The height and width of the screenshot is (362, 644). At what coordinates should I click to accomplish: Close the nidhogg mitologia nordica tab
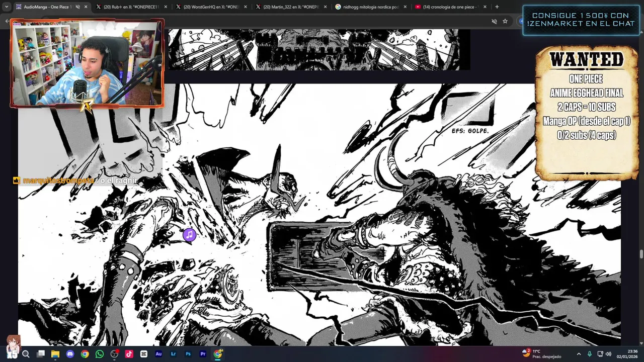click(x=405, y=7)
